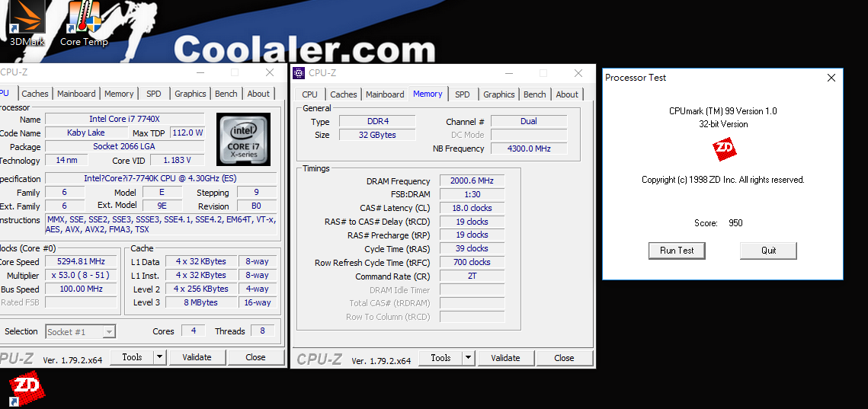
Task: Click Close button in left CPU-Z window
Action: click(256, 357)
